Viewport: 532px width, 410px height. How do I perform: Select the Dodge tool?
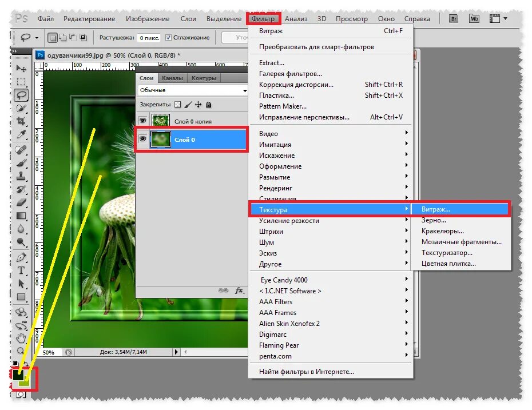pos(21,242)
